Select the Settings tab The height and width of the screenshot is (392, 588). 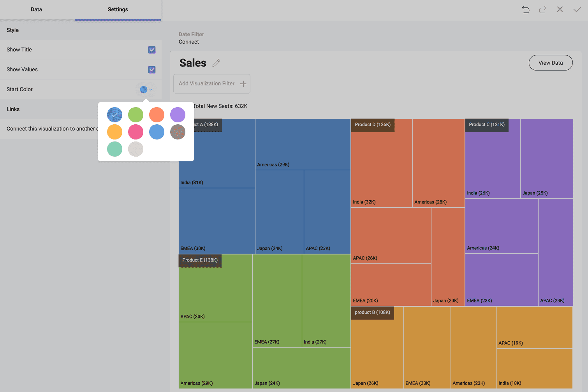(x=118, y=9)
